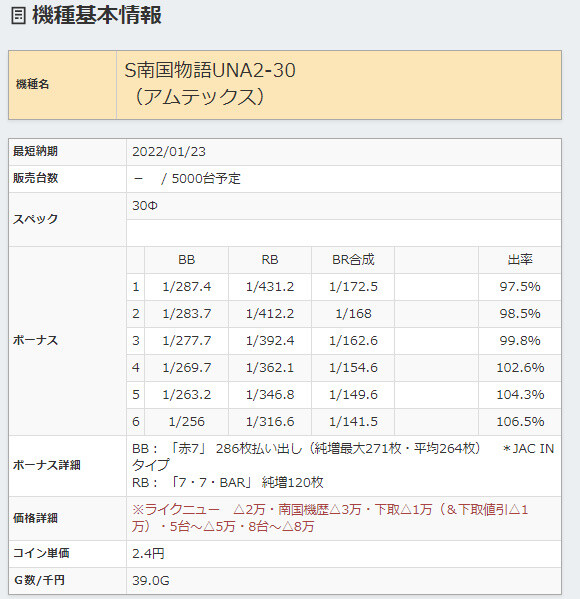Click setting 1 RB value 1/431.2
The image size is (580, 599).
(270, 287)
